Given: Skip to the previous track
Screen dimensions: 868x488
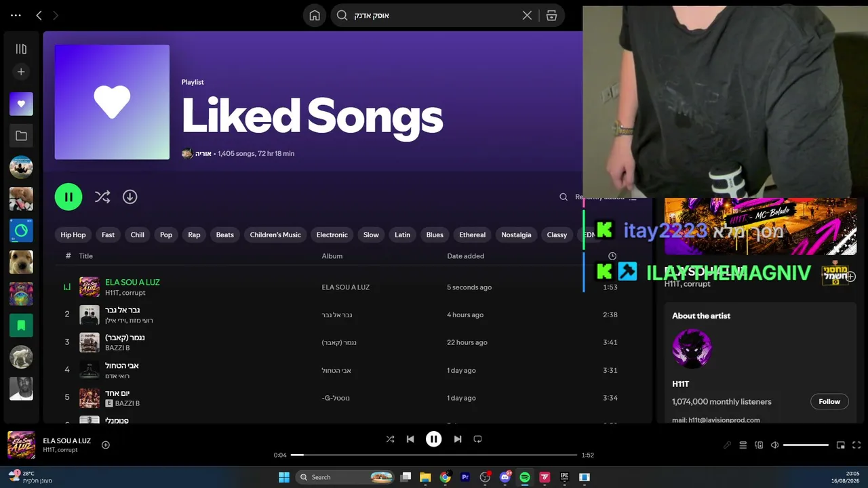Looking at the screenshot, I should pos(410,439).
